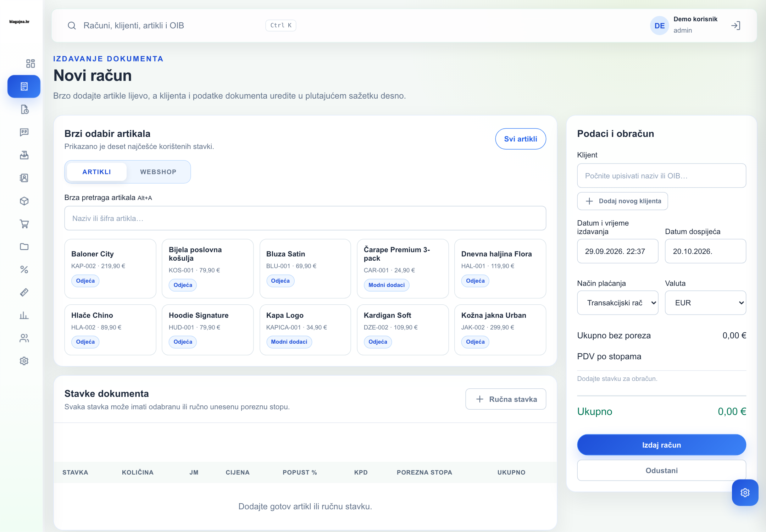Viewport: 766px width, 532px height.
Task: Add the Kardigan Soft article card
Action: click(403, 330)
